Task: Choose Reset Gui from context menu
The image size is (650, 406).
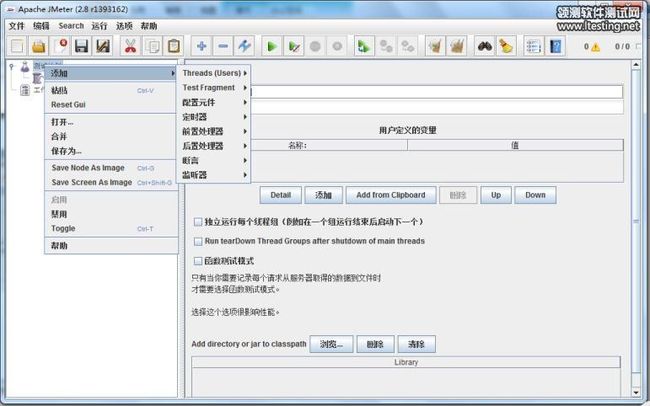Action: pos(111,105)
